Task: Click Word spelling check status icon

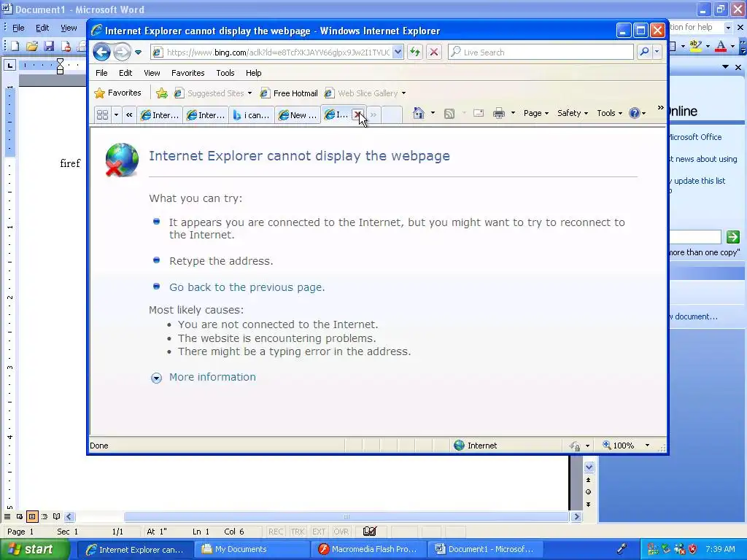Action: coord(370,531)
